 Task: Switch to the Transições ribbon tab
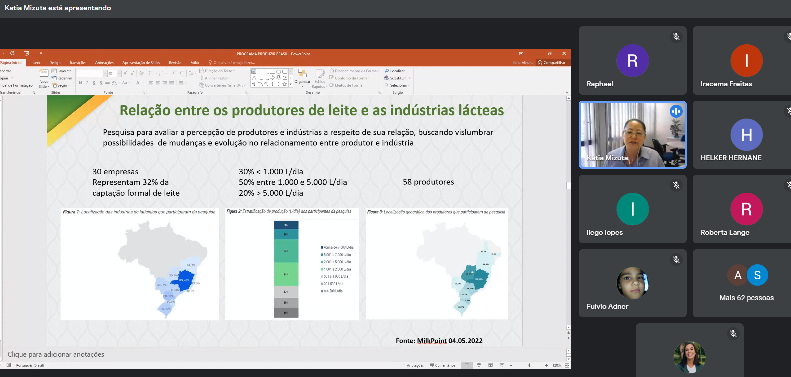(78, 63)
